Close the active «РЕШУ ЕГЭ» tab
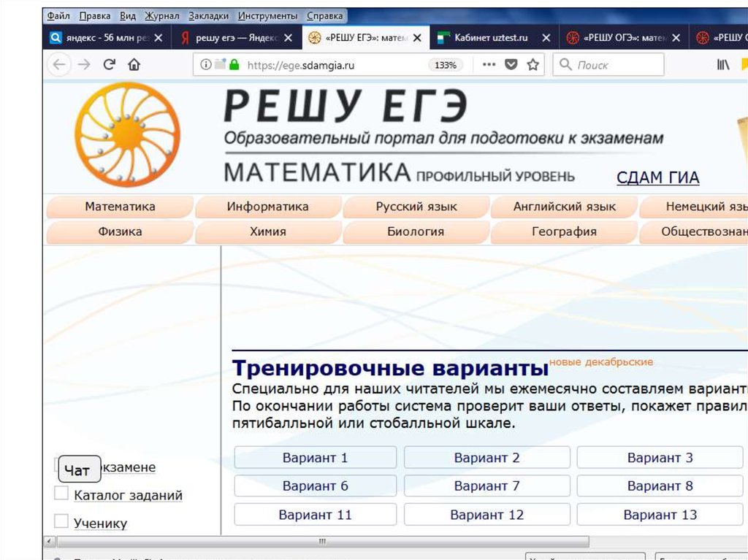Image resolution: width=748 pixels, height=560 pixels. (417, 38)
